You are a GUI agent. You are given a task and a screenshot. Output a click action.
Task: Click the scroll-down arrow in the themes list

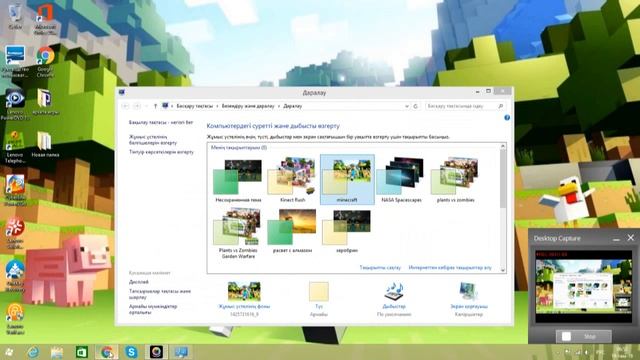click(503, 270)
